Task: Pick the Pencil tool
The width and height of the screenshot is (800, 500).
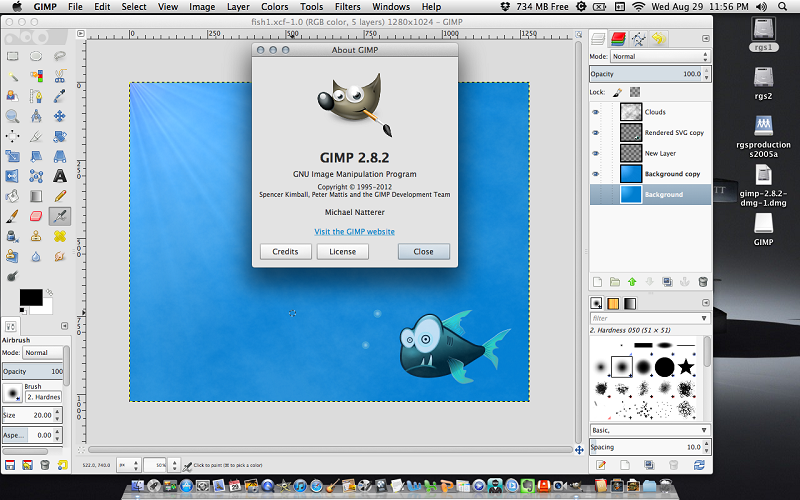Action: [x=60, y=196]
